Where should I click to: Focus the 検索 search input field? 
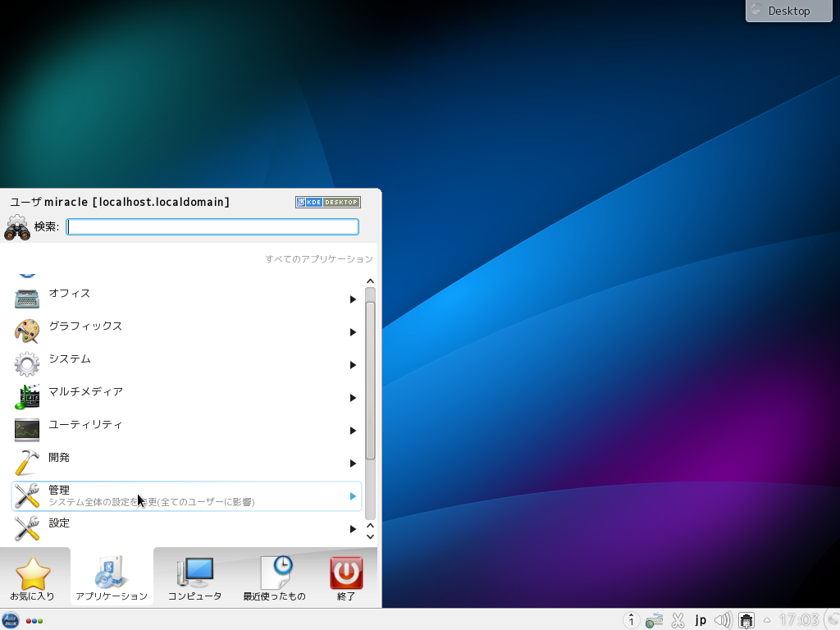click(x=212, y=227)
